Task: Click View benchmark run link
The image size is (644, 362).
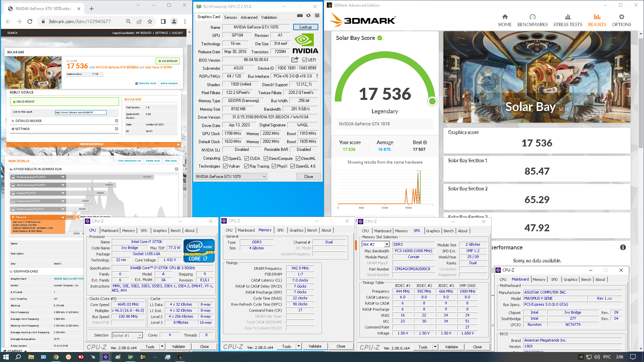Action: (x=130, y=161)
